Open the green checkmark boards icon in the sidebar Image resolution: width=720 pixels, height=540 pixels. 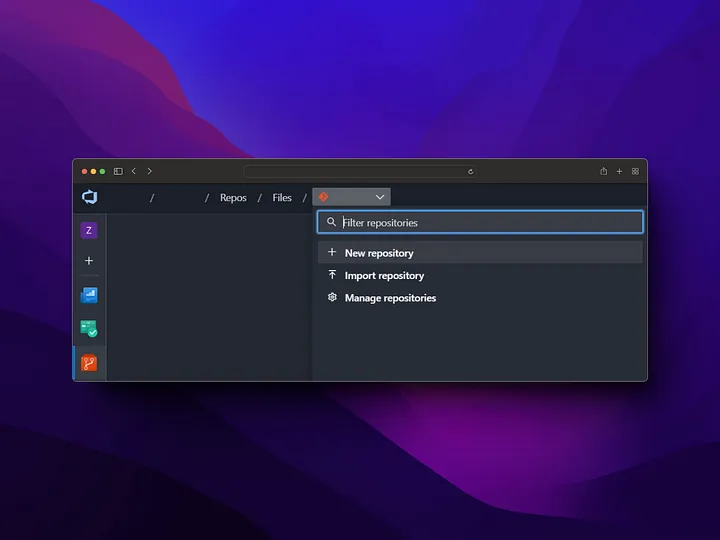point(89,329)
